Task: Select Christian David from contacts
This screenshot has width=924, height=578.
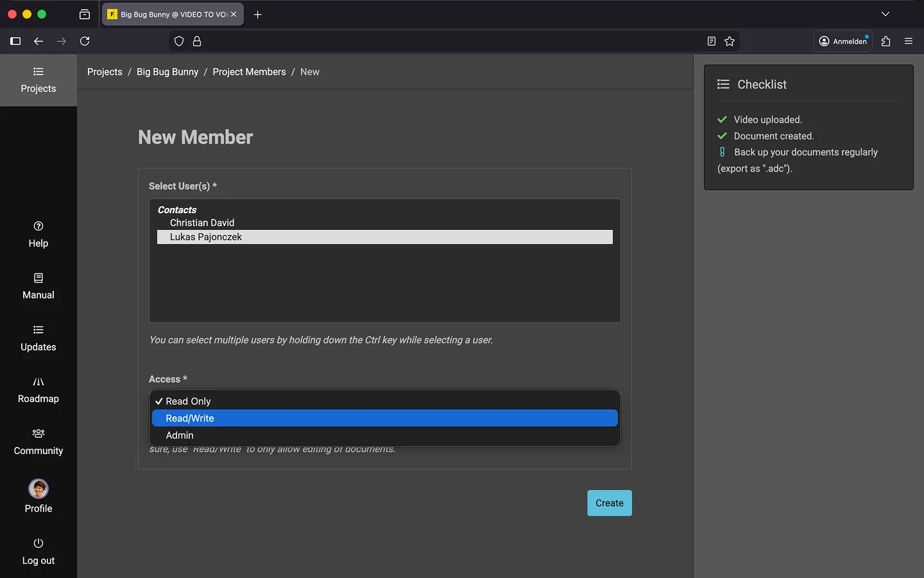Action: 202,223
